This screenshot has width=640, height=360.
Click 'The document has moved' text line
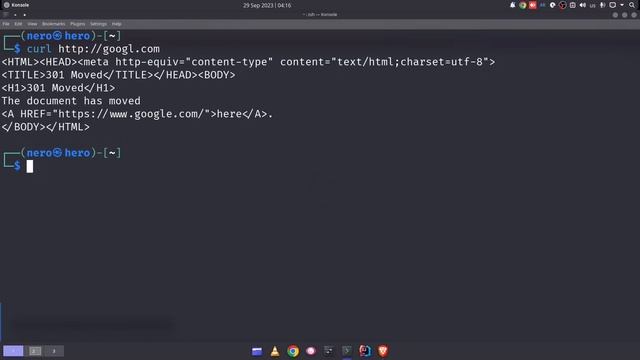[71, 101]
